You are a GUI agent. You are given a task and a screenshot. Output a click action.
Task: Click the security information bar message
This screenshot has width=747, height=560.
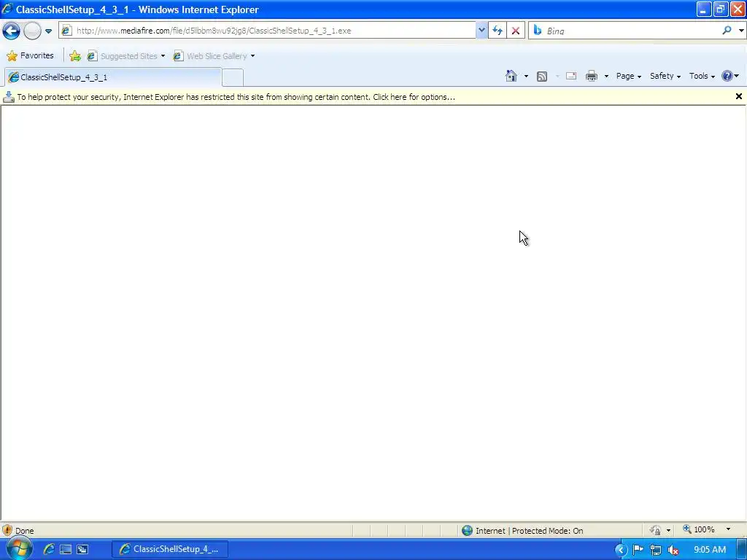(236, 97)
